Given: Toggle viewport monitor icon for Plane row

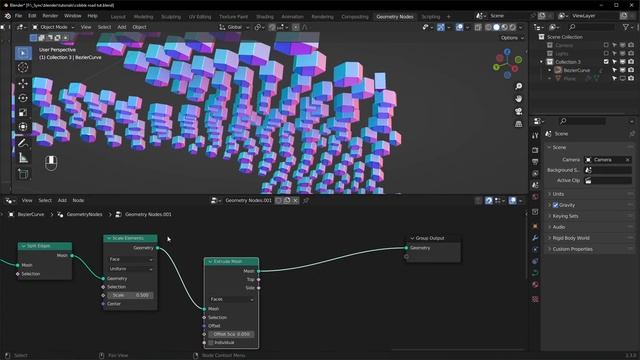Looking at the screenshot, I should point(623,78).
